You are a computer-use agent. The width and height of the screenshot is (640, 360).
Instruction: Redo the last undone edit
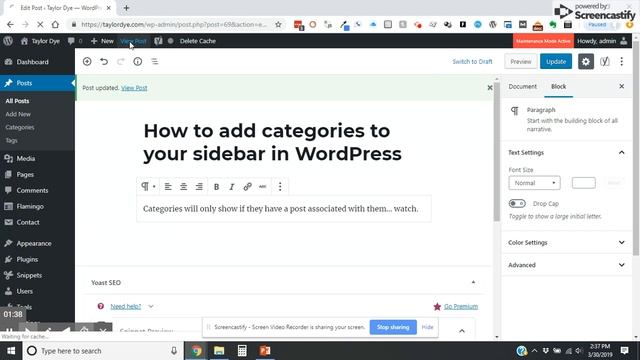click(x=120, y=61)
